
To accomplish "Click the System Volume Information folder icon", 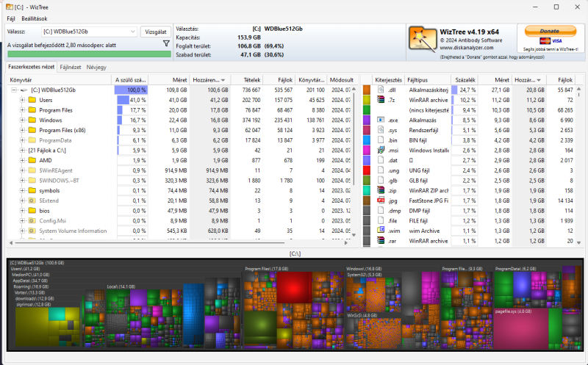I will 32,231.
